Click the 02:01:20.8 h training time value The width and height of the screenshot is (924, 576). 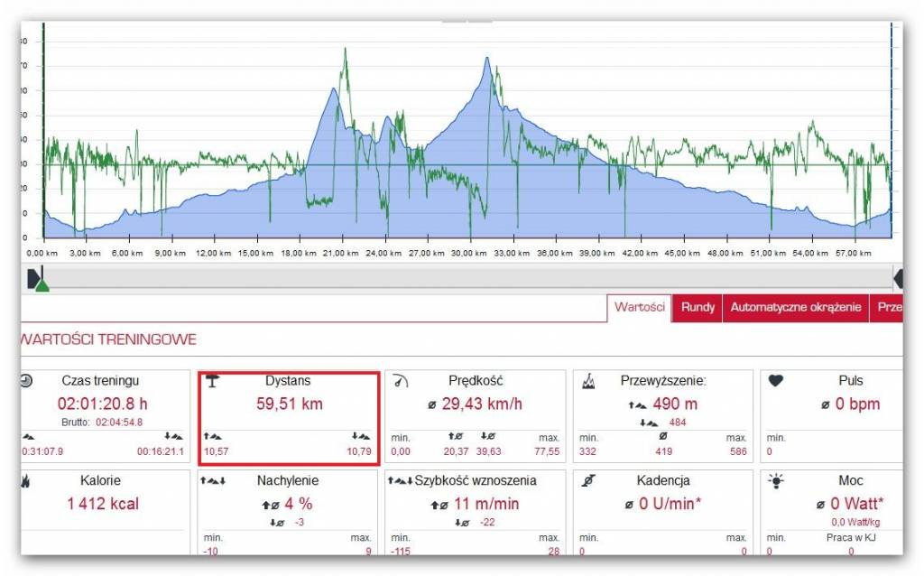(103, 404)
